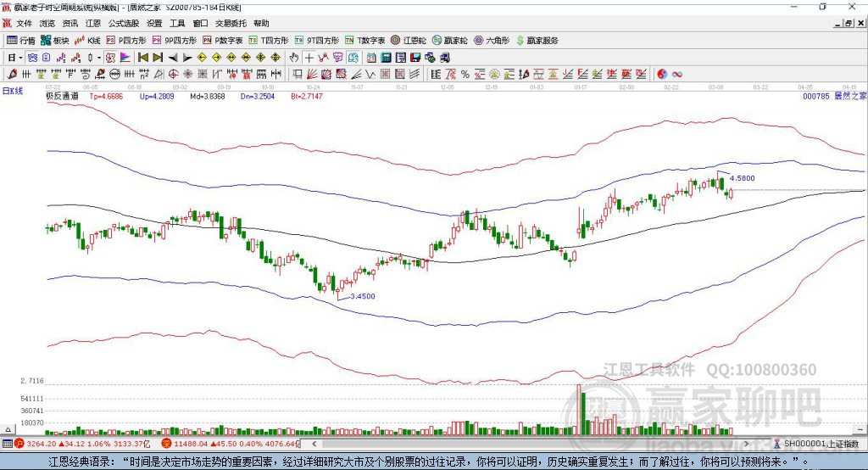Click the 日K线 label
Viewport: 868px width, 470px height.
13,91
